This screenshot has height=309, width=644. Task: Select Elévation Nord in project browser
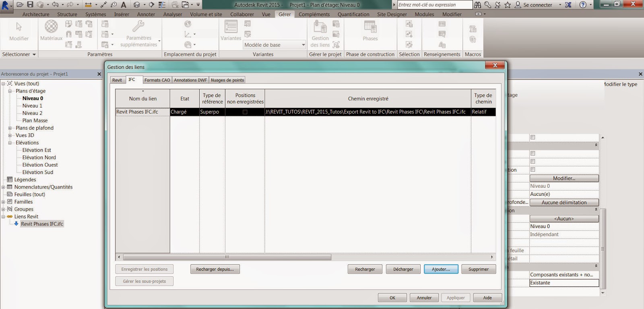tap(39, 158)
